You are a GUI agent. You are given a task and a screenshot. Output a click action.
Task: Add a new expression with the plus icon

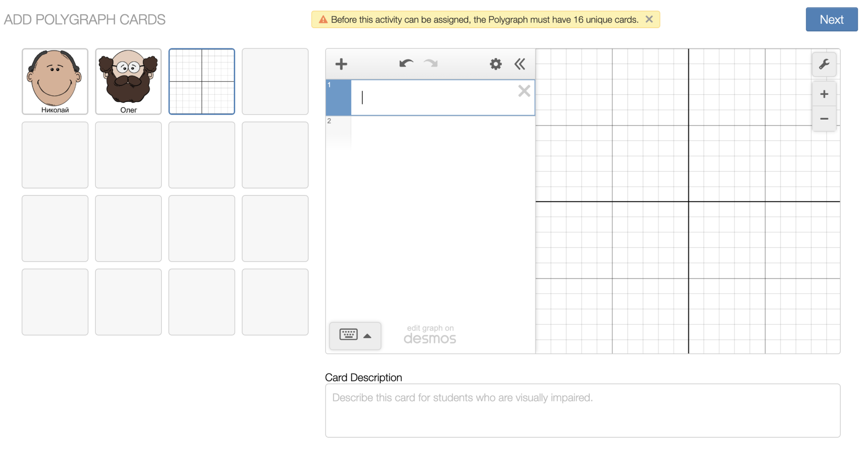[341, 64]
